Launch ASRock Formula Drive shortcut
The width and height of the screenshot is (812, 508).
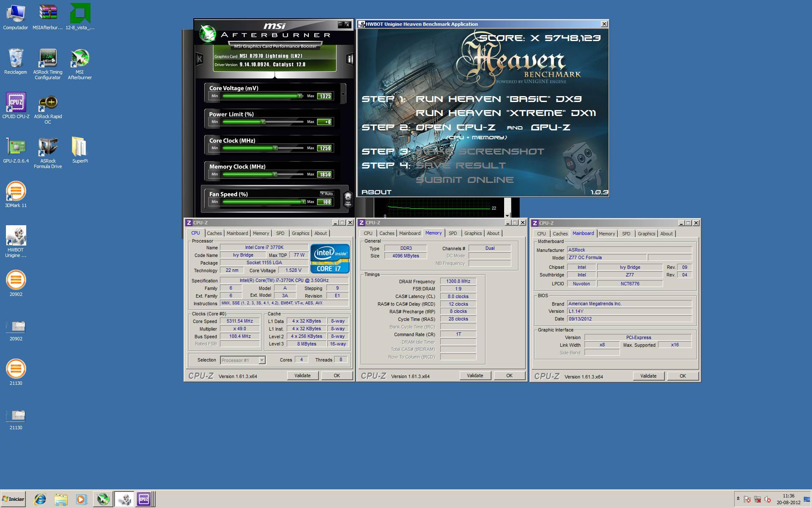coord(48,153)
